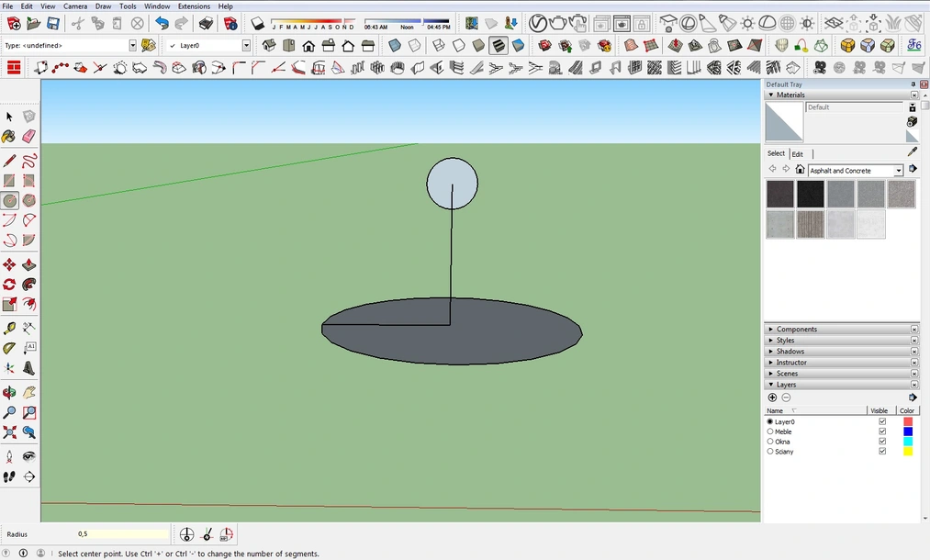Select the Eraser tool
The width and height of the screenshot is (930, 560).
coord(30,136)
